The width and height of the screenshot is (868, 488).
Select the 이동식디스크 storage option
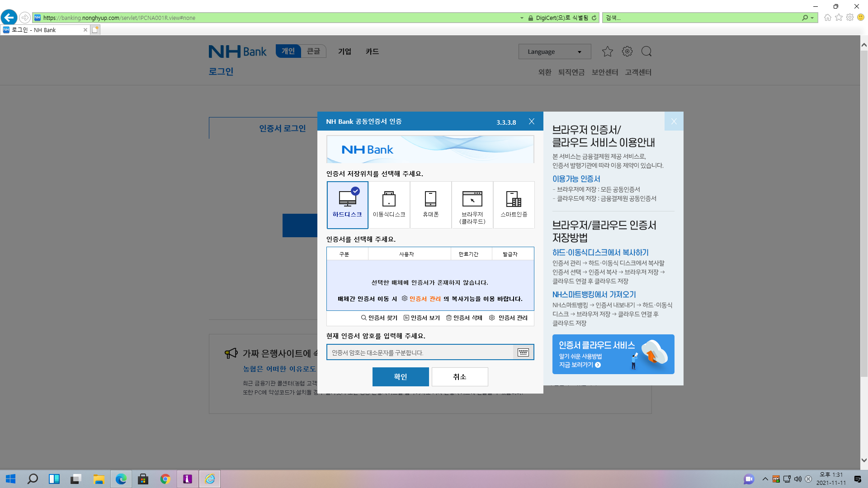[x=389, y=205]
